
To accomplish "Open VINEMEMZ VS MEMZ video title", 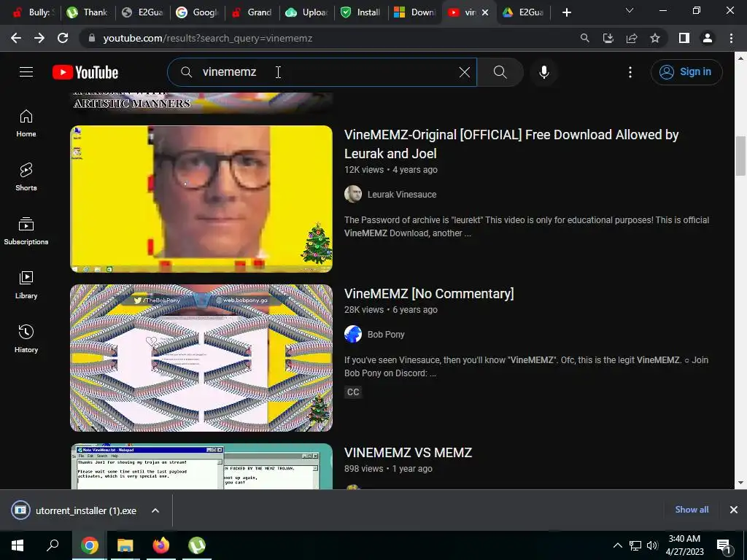I will pos(408,452).
